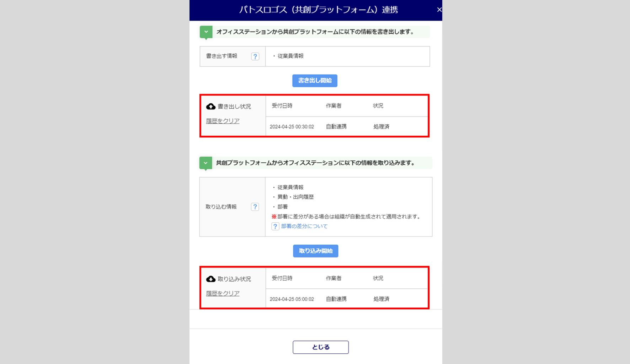
Task: Click 従業員情報 in 書き出す情報 row
Action: coord(290,56)
